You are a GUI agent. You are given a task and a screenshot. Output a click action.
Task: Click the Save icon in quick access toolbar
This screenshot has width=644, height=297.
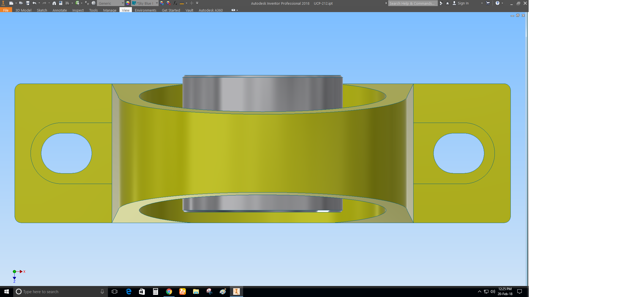click(28, 3)
